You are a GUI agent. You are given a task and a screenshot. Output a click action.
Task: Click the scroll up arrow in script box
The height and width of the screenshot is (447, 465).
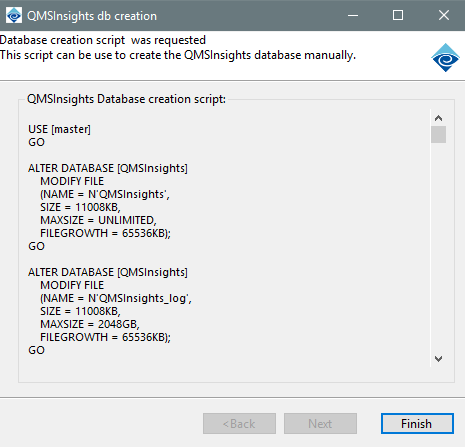coord(438,118)
